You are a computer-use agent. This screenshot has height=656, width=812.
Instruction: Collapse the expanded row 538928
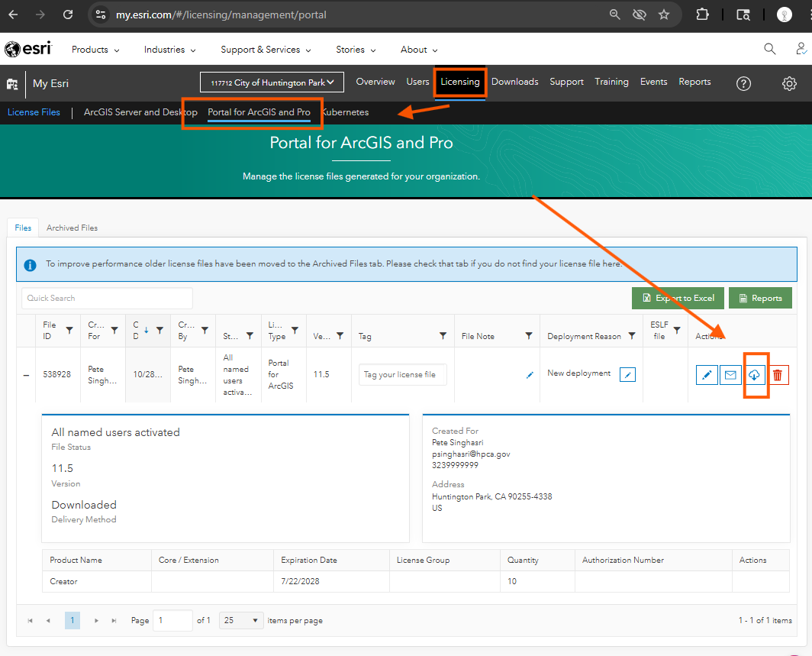(x=27, y=375)
